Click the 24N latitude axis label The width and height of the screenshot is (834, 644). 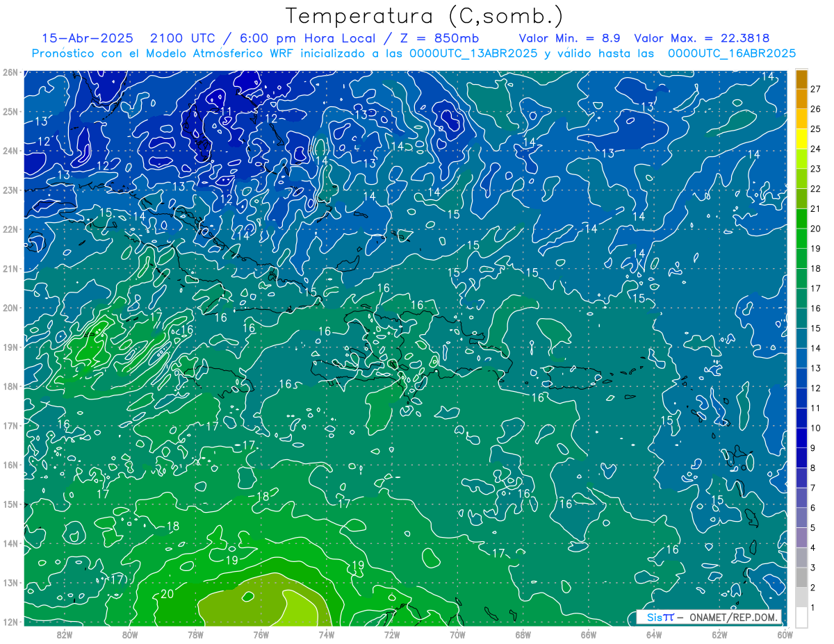click(x=10, y=151)
